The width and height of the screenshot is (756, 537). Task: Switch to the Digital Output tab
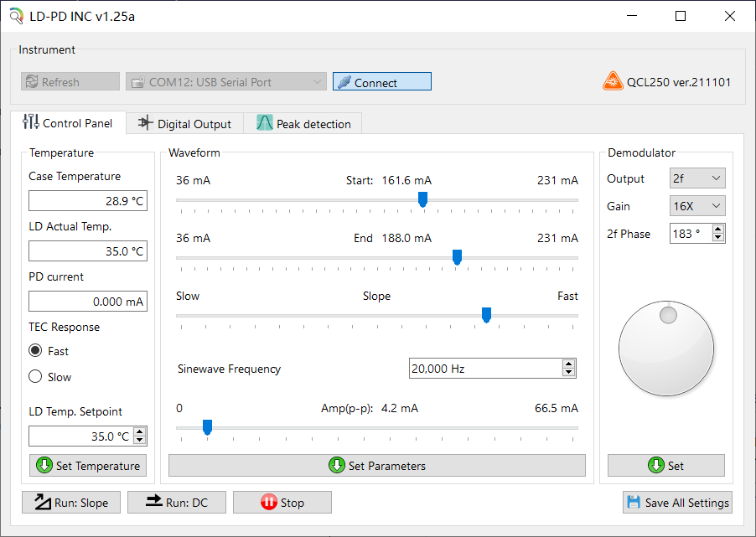[x=184, y=124]
